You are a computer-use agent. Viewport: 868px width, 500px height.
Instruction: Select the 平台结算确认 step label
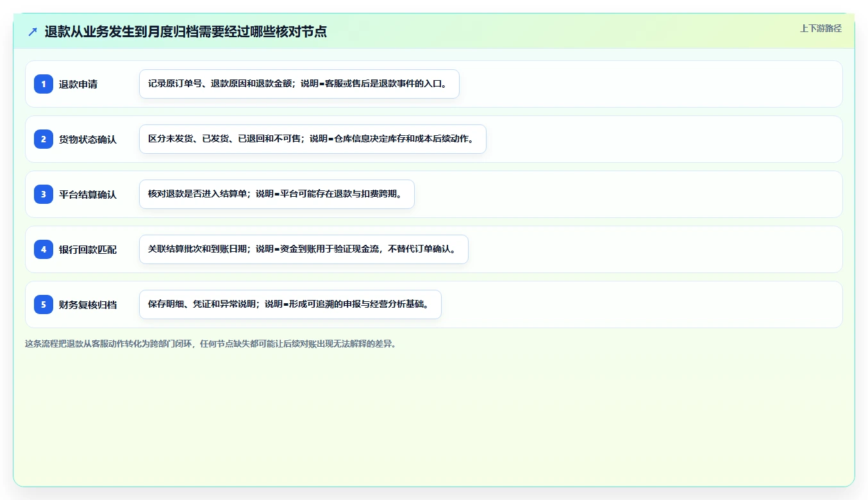coord(88,194)
